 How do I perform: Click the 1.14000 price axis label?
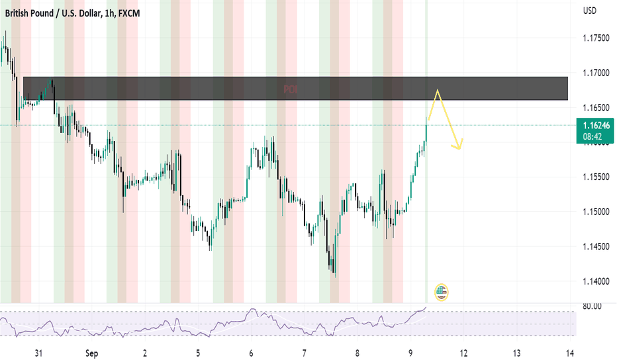(x=596, y=281)
